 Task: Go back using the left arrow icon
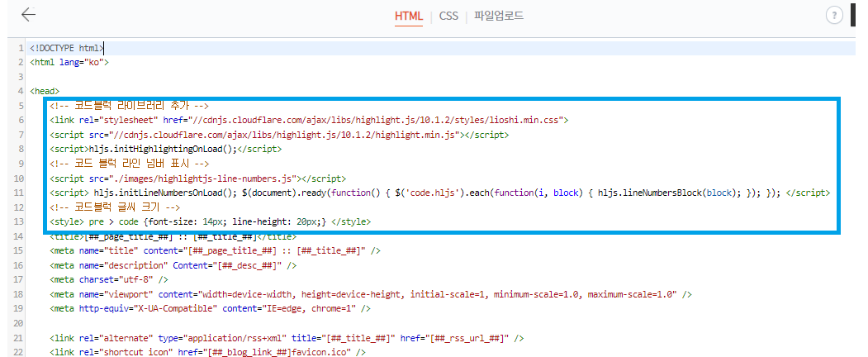tap(28, 15)
